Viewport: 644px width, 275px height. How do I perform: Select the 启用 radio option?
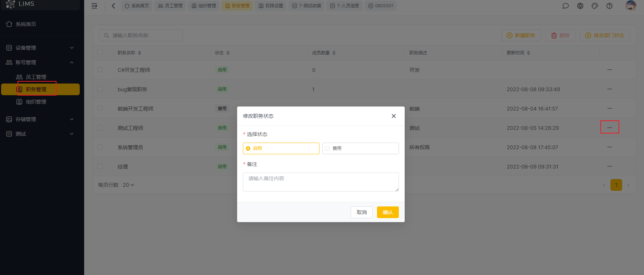pyautogui.click(x=281, y=148)
